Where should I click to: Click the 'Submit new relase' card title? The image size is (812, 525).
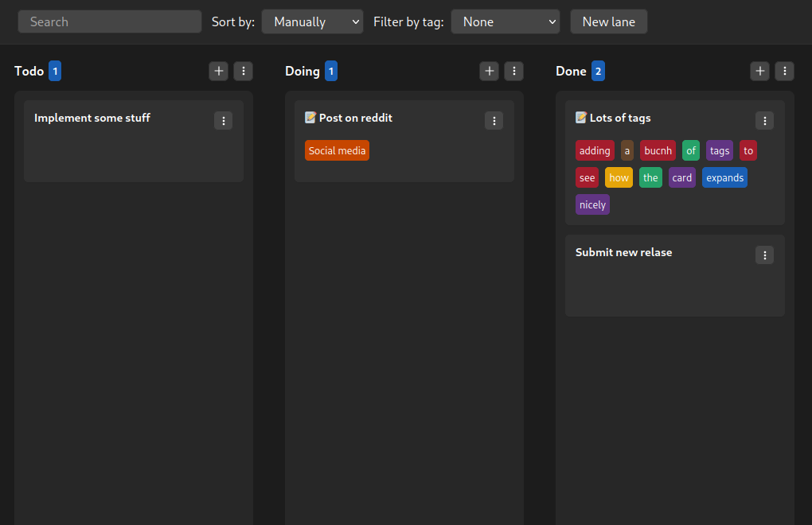(x=623, y=253)
